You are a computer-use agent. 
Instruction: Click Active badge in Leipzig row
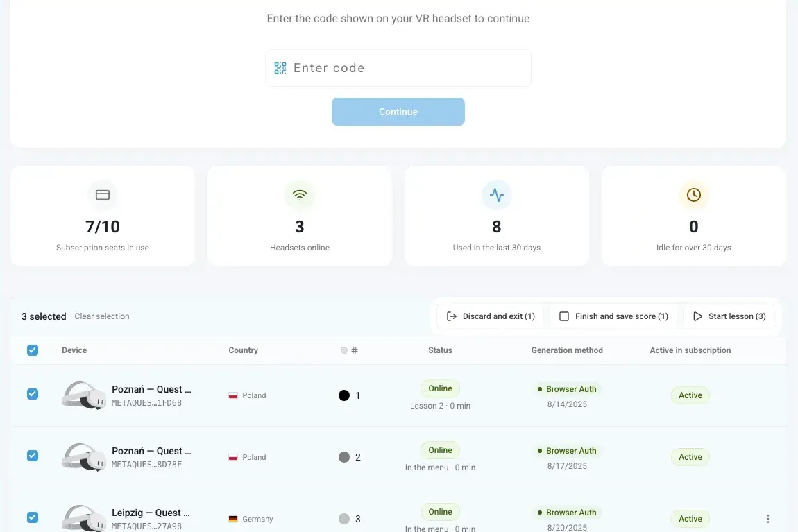(690, 519)
